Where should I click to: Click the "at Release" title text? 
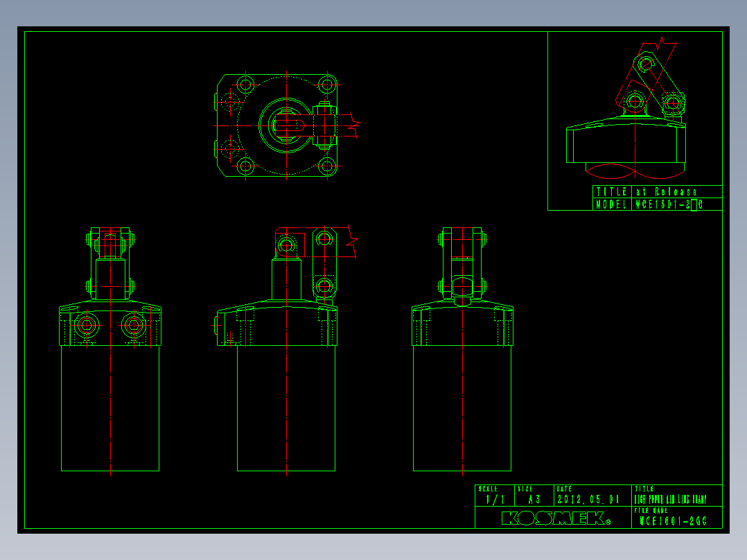(x=666, y=191)
